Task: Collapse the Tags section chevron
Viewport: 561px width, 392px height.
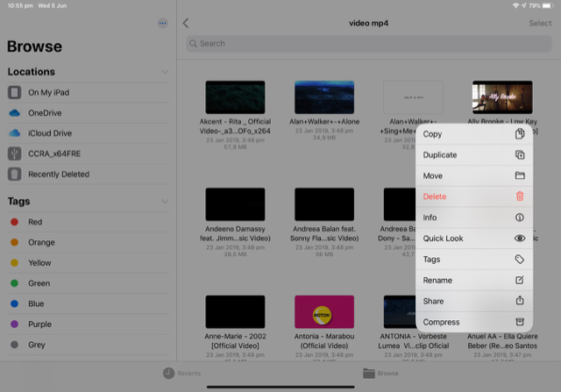Action: [x=165, y=202]
